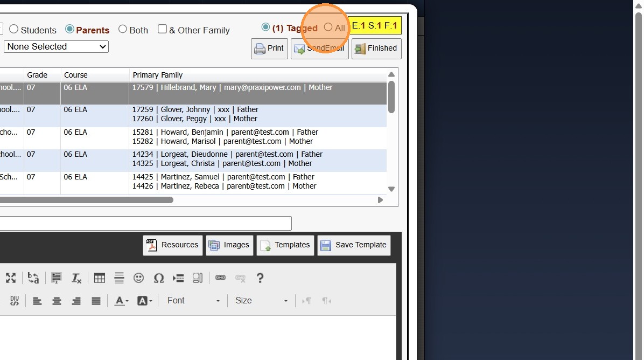Insert a page break for printing
This screenshot has height=360, width=644.
pos(178,278)
